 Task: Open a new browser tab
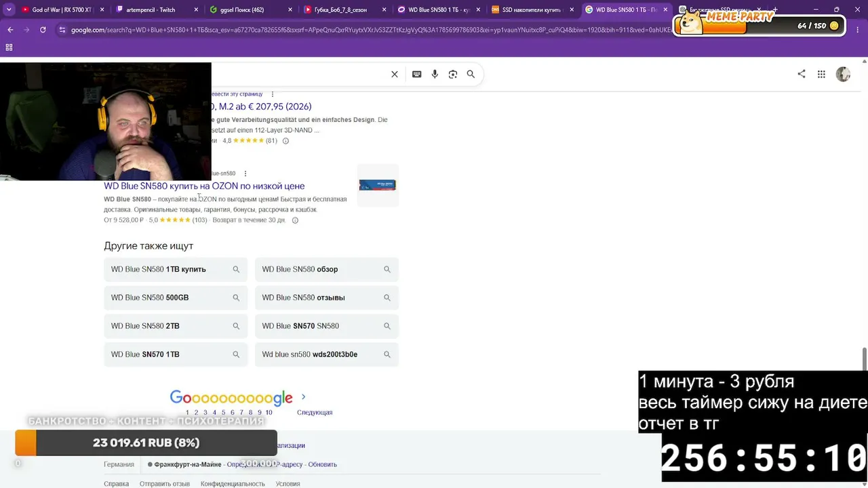click(775, 9)
